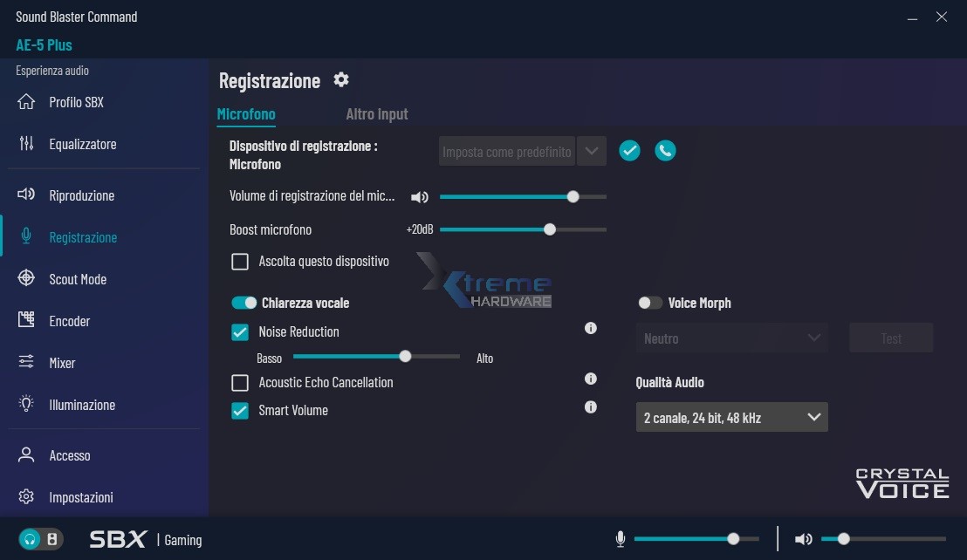967x560 pixels.
Task: Open Scout Mode in the sidebar
Action: coord(78,279)
